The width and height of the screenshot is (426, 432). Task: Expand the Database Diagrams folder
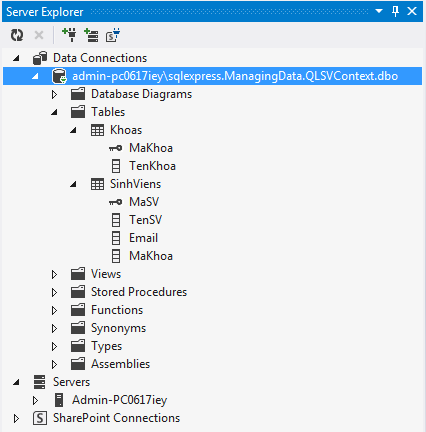click(x=54, y=94)
